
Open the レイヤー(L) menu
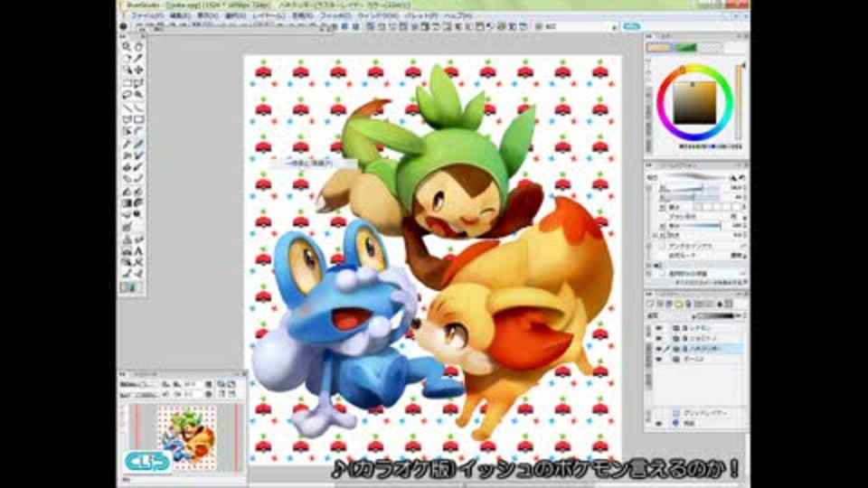(x=269, y=16)
